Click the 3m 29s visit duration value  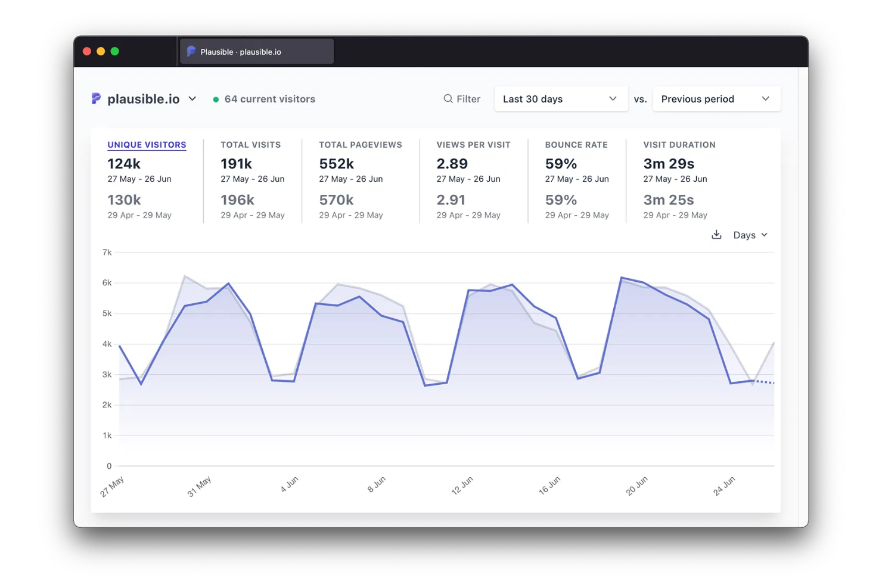669,164
